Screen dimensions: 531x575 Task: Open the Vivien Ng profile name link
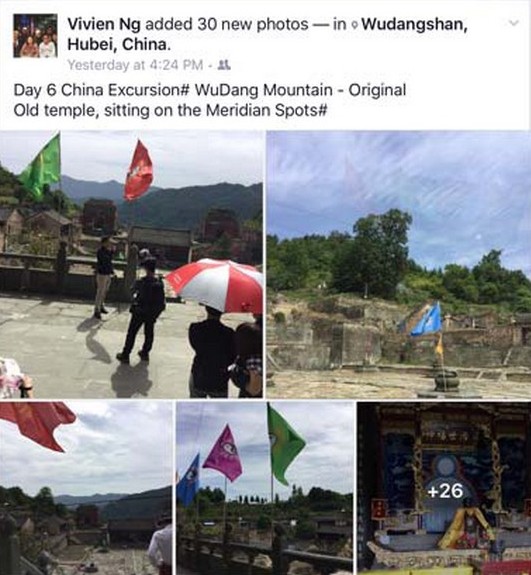point(104,24)
